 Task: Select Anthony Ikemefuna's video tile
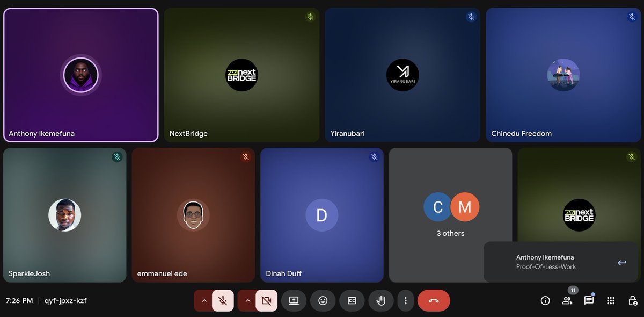pyautogui.click(x=81, y=75)
